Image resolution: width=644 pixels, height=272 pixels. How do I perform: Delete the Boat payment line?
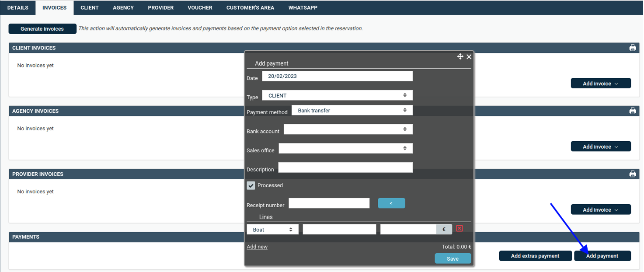[x=459, y=228]
